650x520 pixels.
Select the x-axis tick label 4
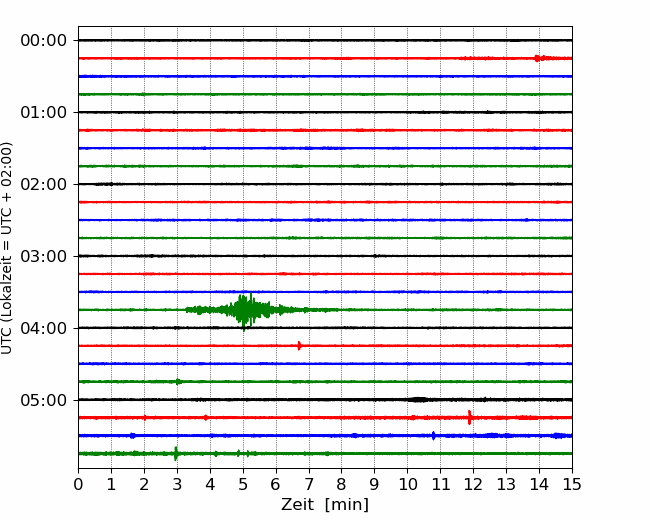210,484
